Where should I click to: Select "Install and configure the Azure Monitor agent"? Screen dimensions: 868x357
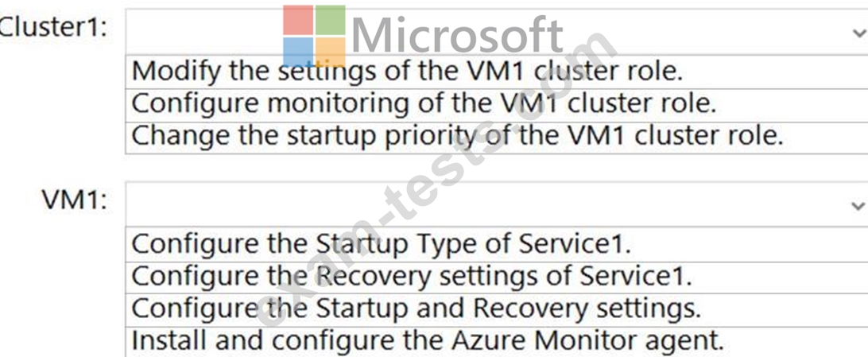[x=428, y=340]
